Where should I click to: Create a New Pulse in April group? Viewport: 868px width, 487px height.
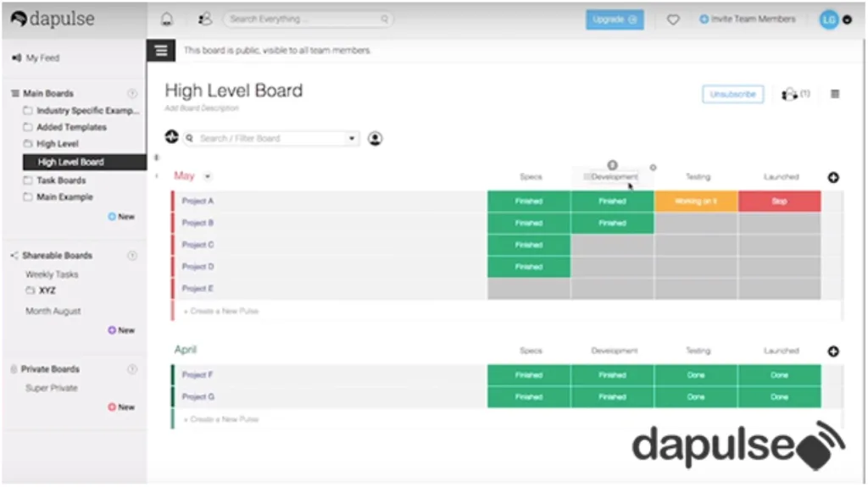coord(221,419)
